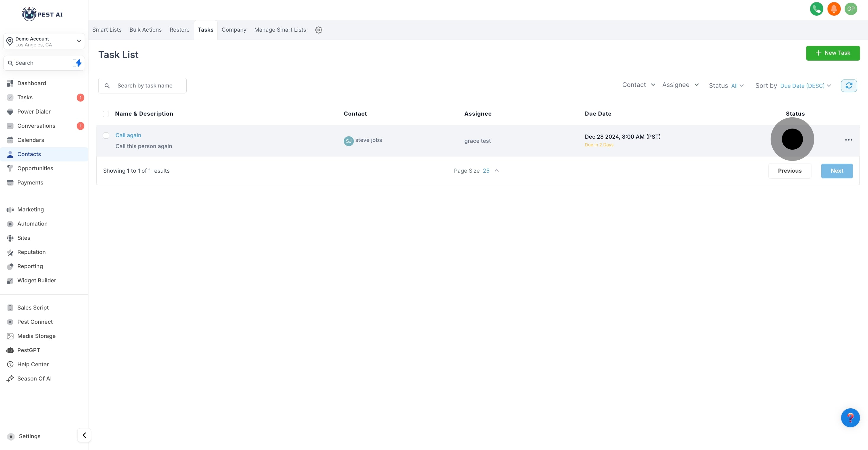Image resolution: width=868 pixels, height=450 pixels.
Task: Open the orange notifications bell
Action: click(834, 9)
